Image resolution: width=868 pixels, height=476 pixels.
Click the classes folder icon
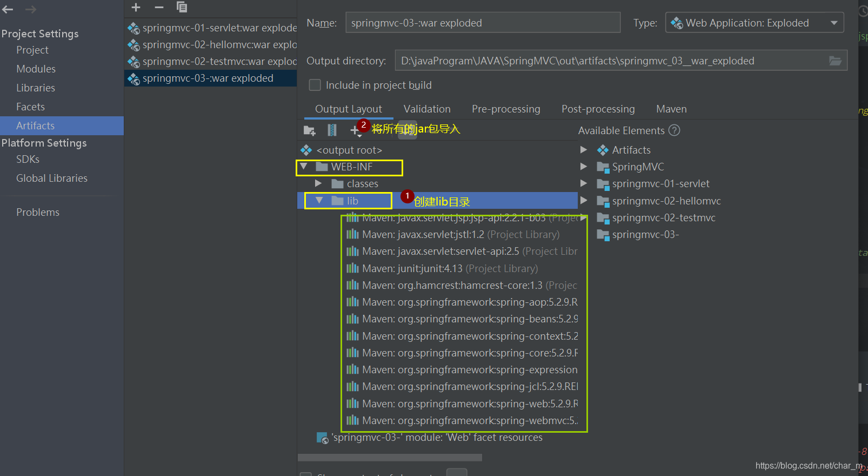(x=338, y=184)
